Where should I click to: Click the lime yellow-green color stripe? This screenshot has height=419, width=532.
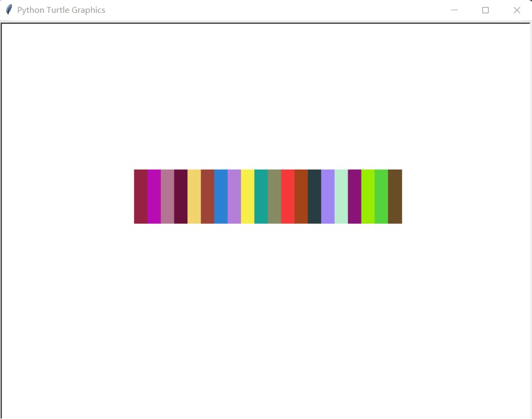(368, 196)
